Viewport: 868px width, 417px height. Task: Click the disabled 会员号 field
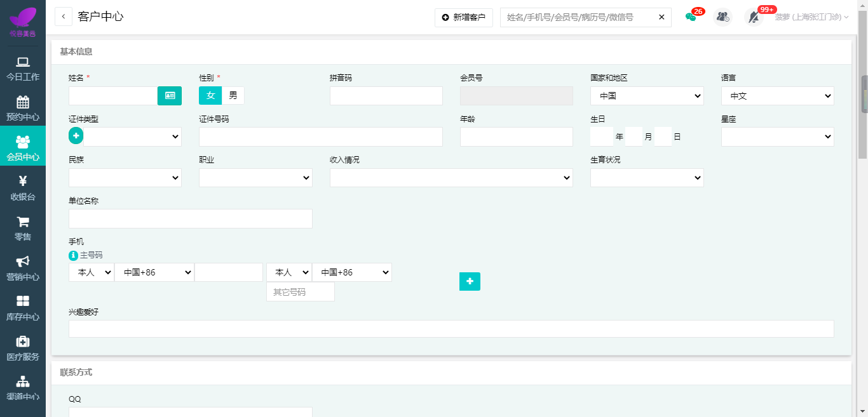coord(517,96)
